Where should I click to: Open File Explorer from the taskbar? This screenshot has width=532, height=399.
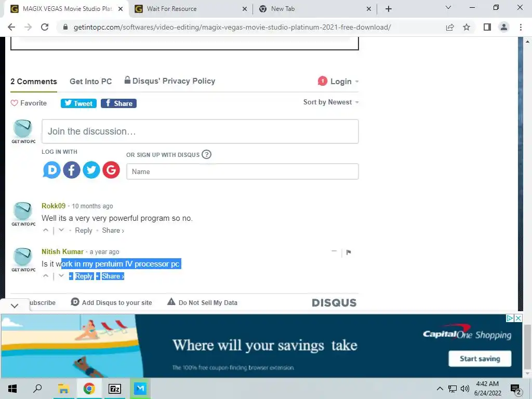[63, 389]
